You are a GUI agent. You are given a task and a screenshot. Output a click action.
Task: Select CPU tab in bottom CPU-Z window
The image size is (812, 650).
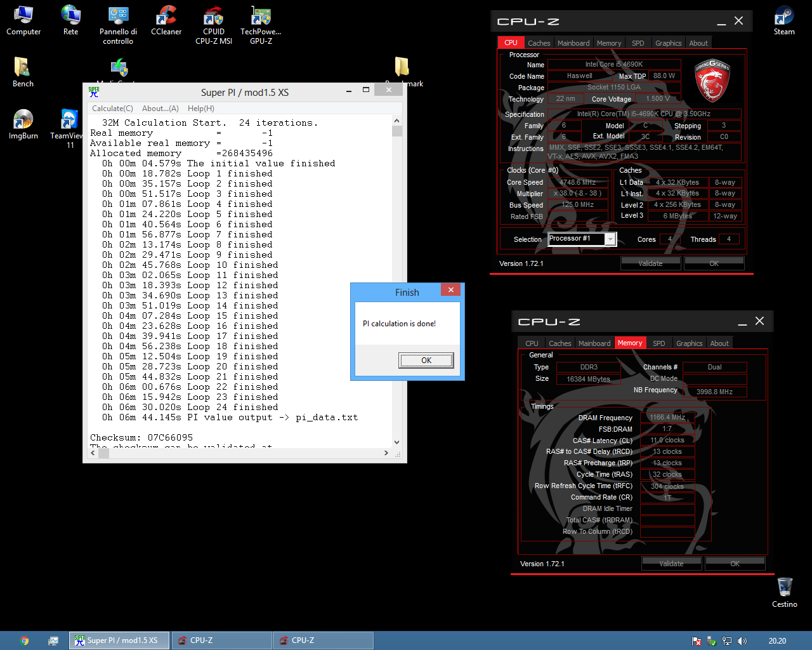pyautogui.click(x=532, y=343)
